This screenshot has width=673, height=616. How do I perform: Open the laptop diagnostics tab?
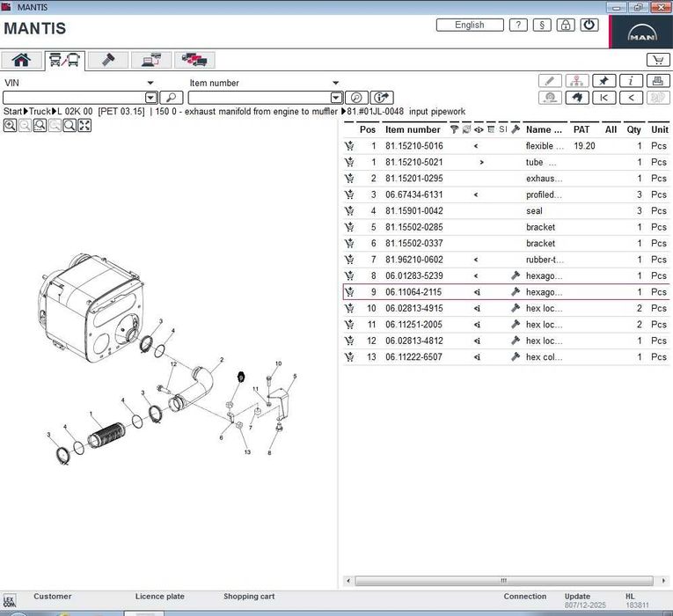click(151, 60)
